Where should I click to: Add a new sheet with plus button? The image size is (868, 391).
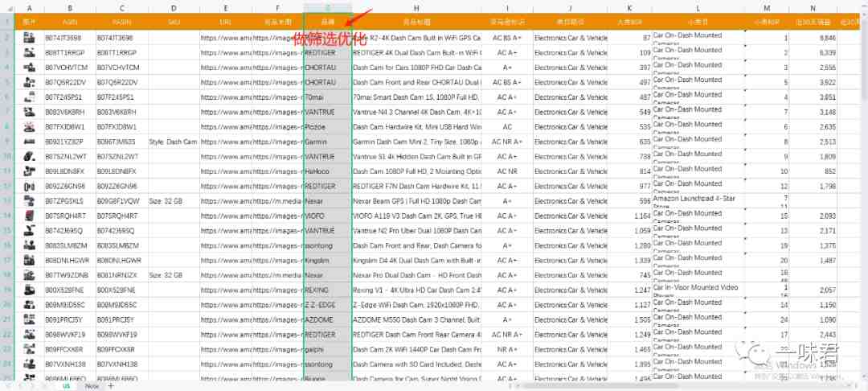pyautogui.click(x=111, y=386)
